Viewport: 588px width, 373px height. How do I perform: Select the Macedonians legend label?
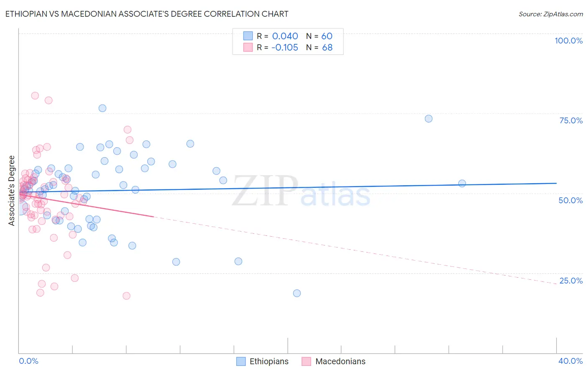340,361
